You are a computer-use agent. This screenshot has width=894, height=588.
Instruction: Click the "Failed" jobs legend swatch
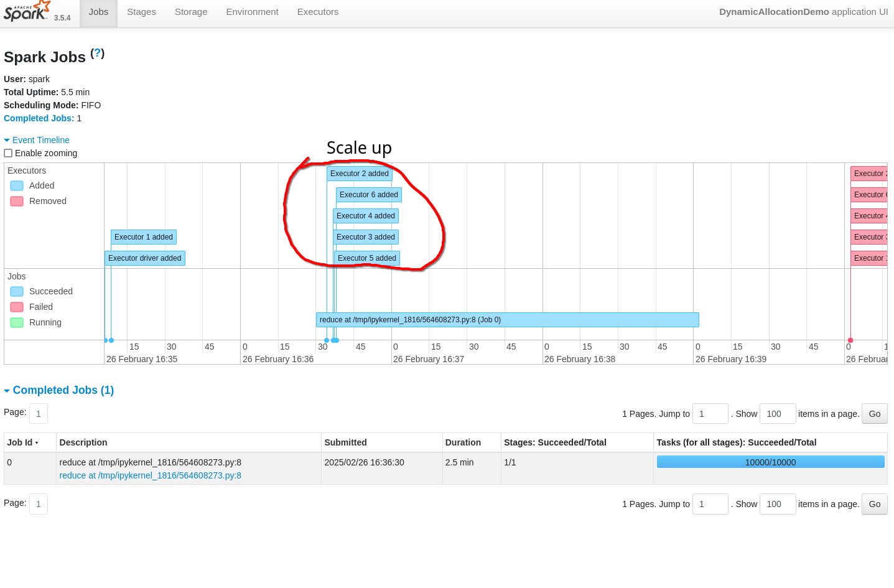[x=16, y=307]
